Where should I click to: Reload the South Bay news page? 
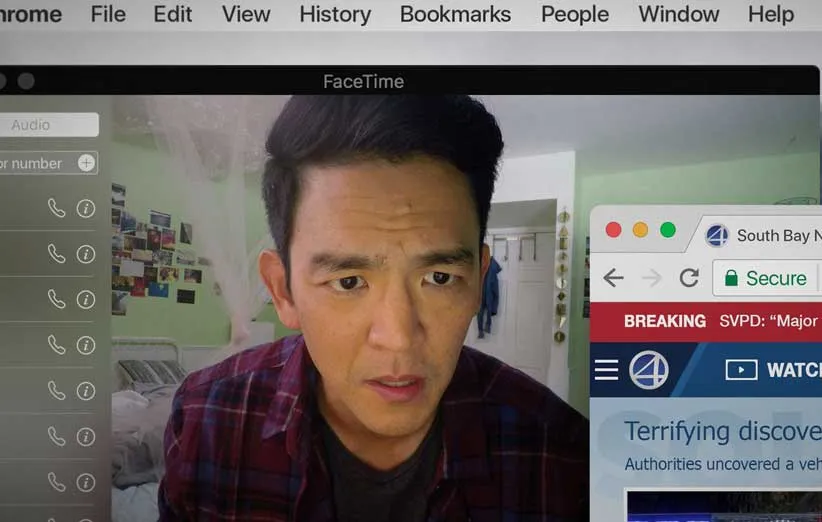(689, 278)
